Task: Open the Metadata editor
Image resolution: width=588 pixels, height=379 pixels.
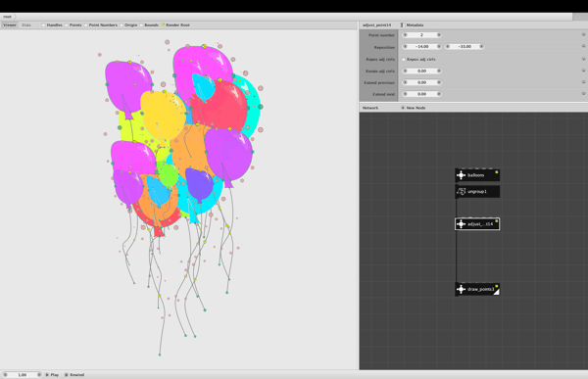Action: [413, 25]
